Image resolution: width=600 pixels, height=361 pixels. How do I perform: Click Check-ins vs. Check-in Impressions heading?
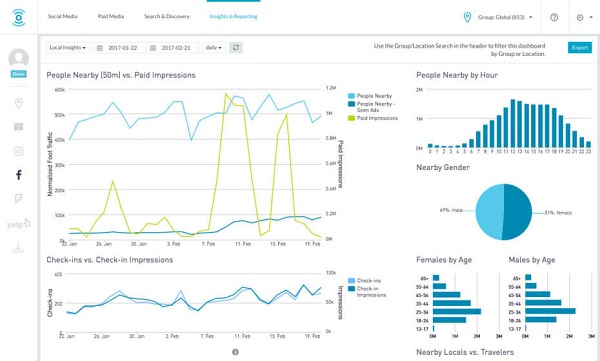click(x=110, y=260)
